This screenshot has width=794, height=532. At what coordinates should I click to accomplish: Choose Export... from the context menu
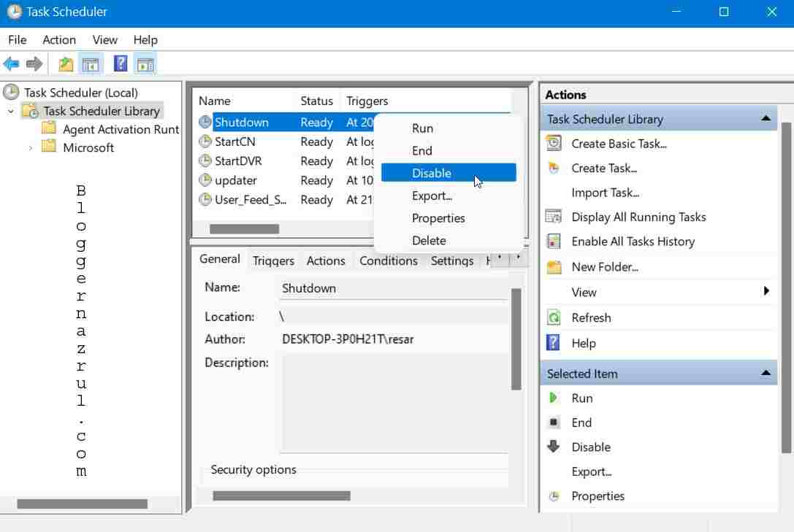tap(448, 196)
